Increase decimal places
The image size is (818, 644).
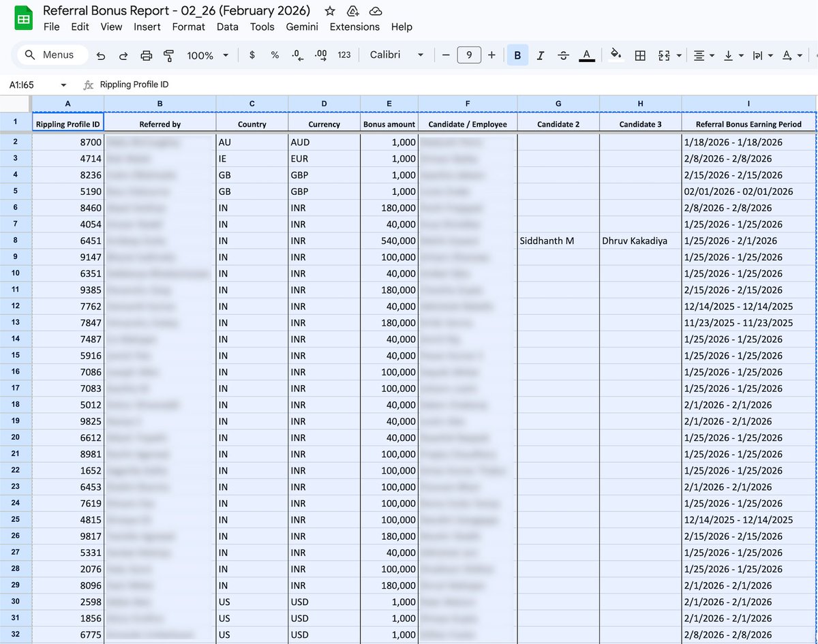[321, 55]
